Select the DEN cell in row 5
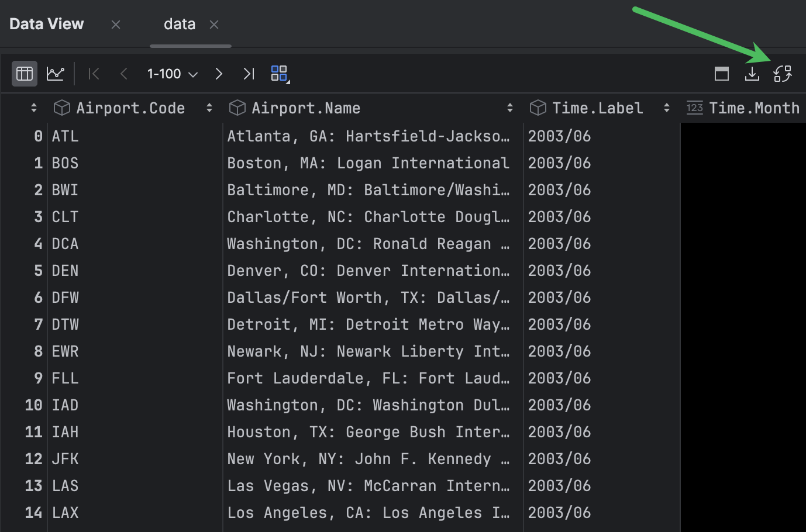This screenshot has height=532, width=806. 65,270
